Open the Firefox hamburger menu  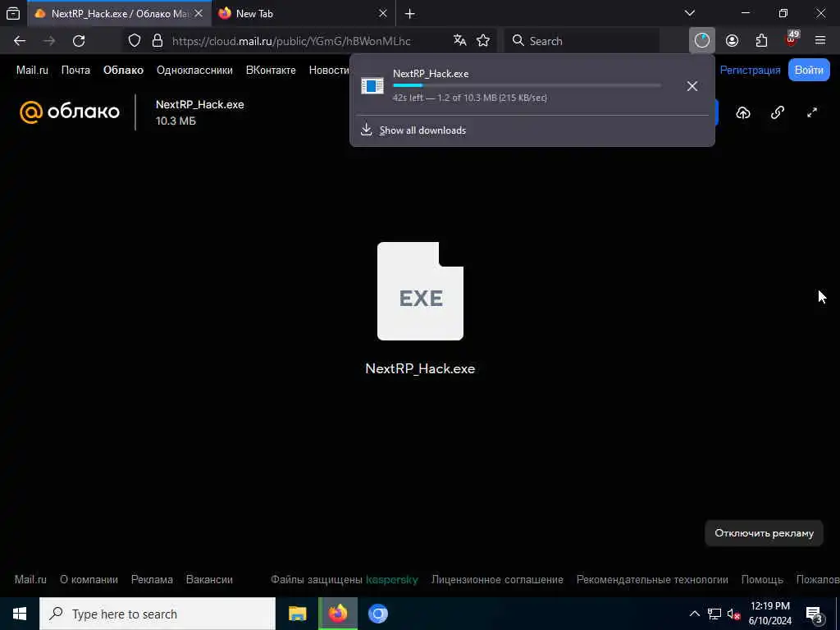pos(820,41)
